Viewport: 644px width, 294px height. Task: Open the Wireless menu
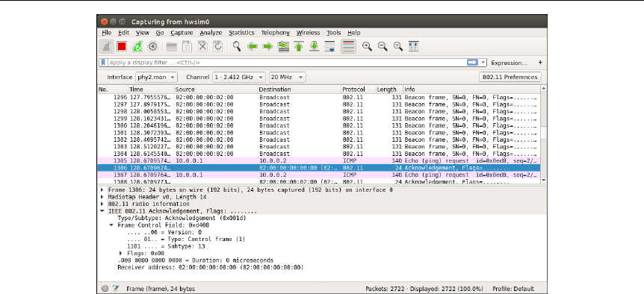pos(308,33)
